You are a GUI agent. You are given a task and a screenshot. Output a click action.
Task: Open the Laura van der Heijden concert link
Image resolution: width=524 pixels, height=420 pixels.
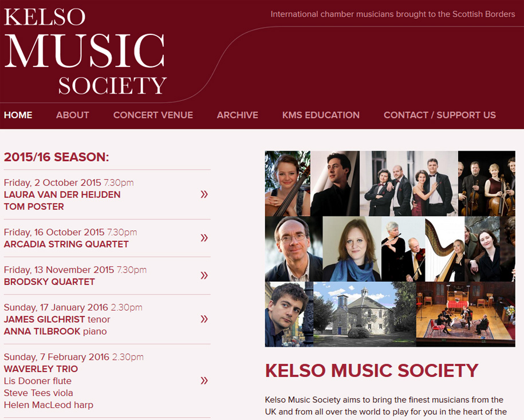click(62, 201)
